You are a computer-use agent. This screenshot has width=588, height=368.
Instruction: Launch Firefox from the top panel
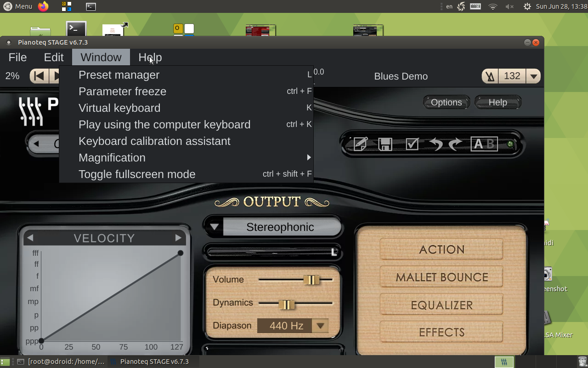43,6
